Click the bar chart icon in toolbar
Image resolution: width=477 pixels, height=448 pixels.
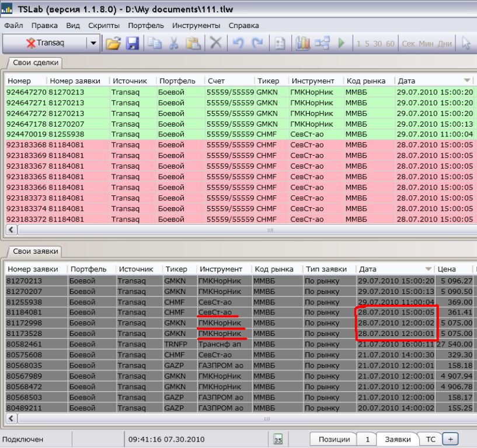pyautogui.click(x=302, y=44)
